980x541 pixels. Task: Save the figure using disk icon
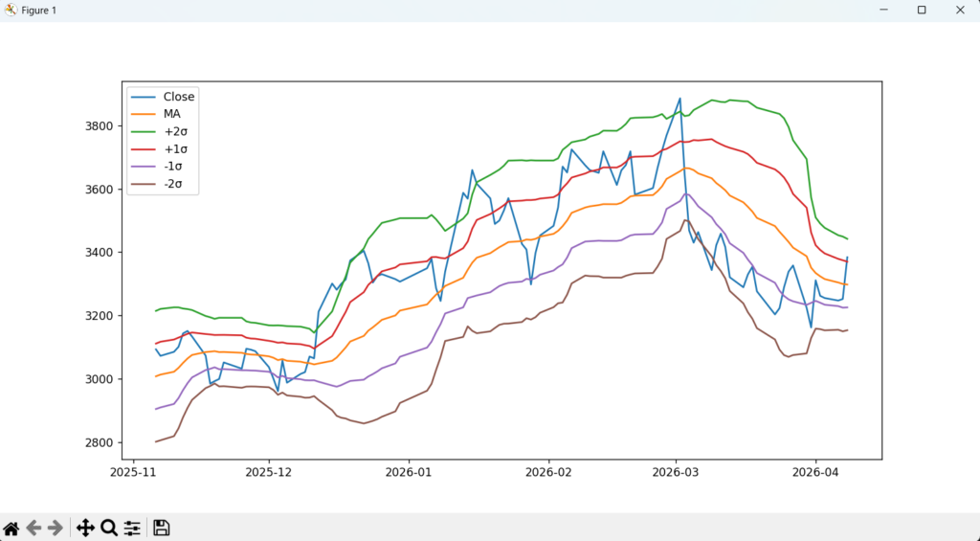pyautogui.click(x=162, y=528)
